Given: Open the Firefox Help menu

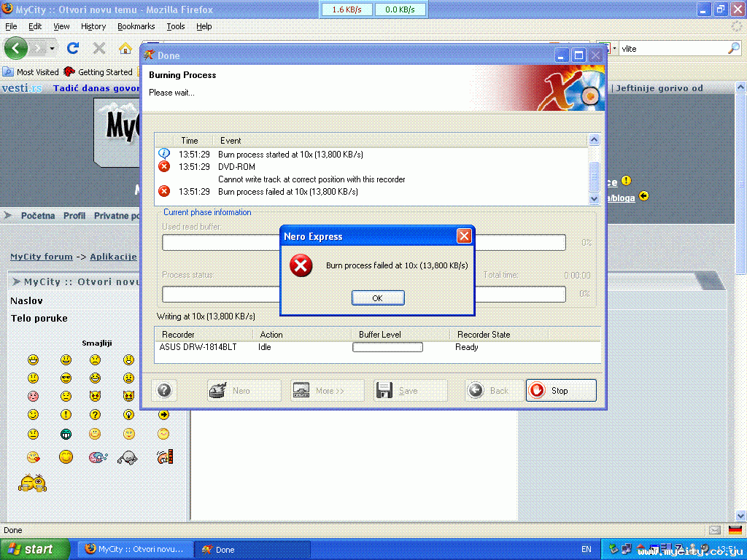Looking at the screenshot, I should pyautogui.click(x=204, y=27).
